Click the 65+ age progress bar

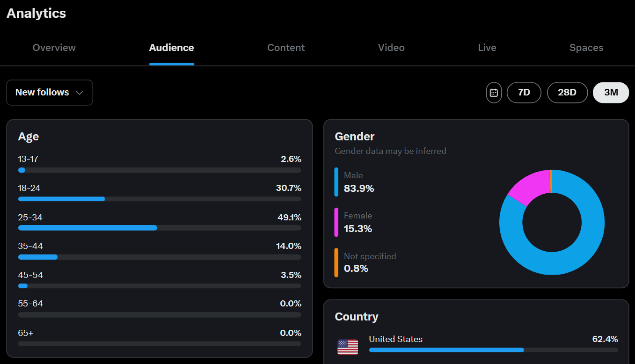pyautogui.click(x=160, y=343)
